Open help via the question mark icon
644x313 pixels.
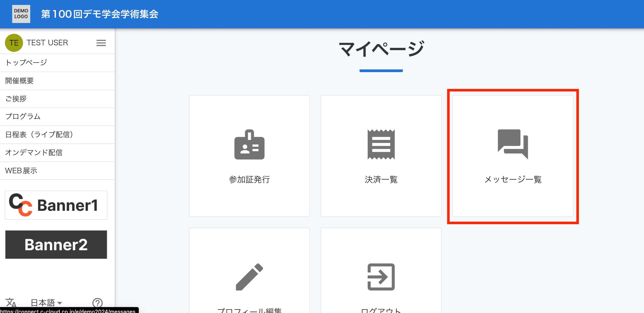[x=97, y=303]
